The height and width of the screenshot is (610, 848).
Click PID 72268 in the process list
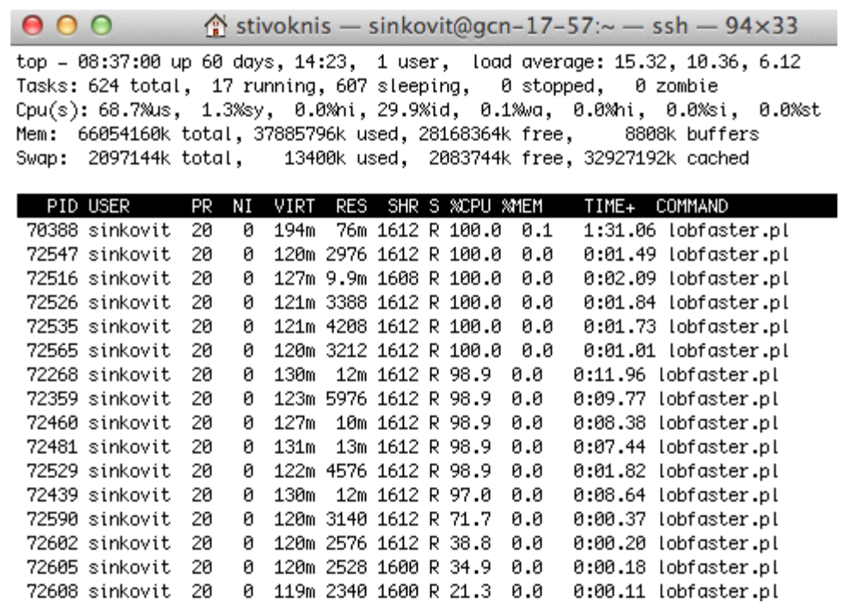(48, 374)
